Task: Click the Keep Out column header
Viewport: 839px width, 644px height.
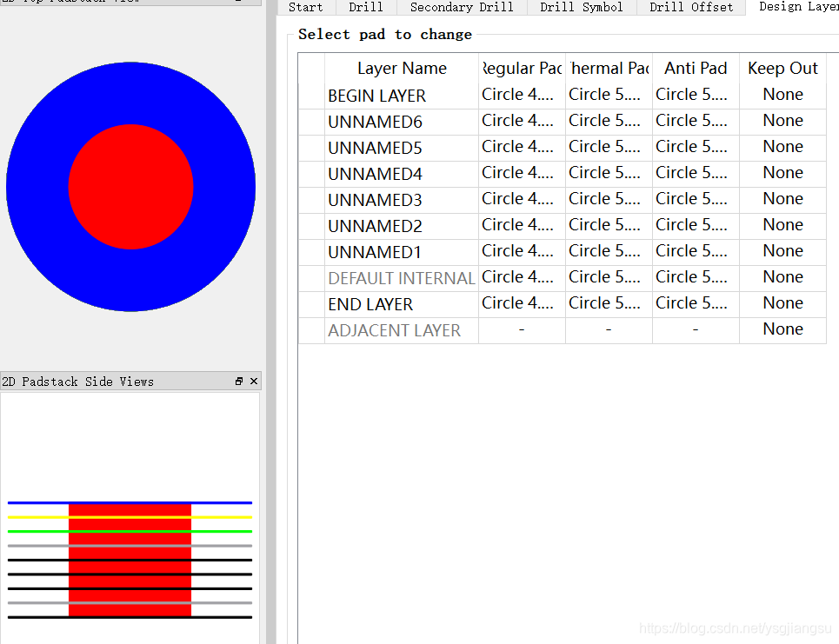Action: (x=782, y=69)
